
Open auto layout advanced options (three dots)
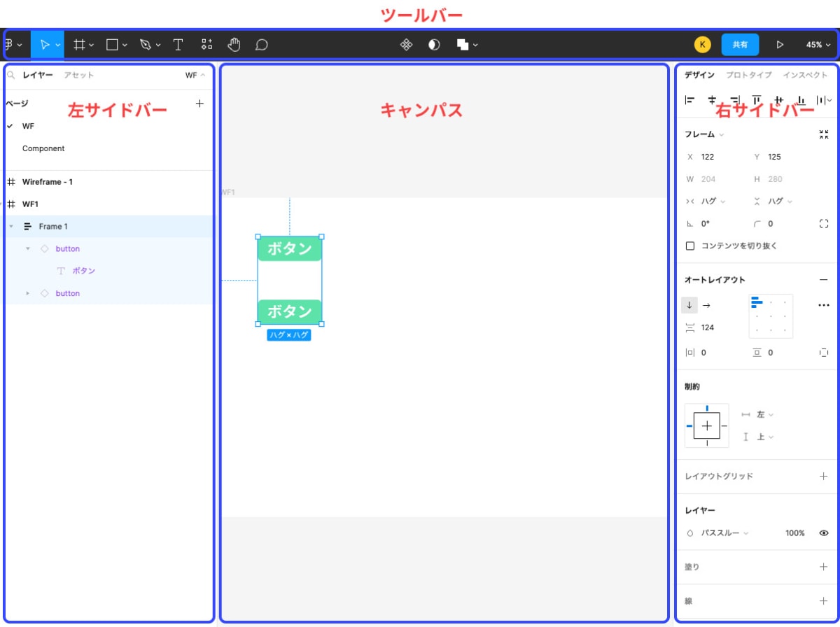point(823,305)
